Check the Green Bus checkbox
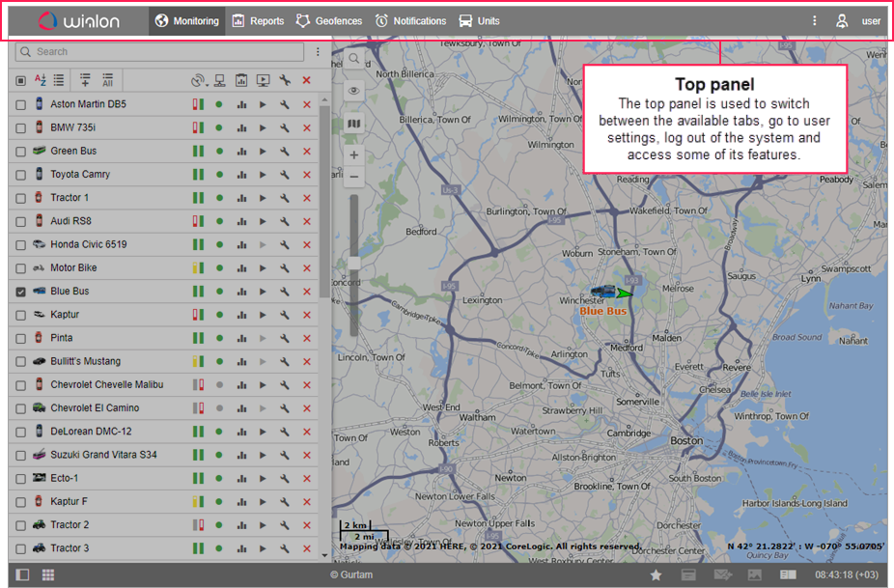 (x=20, y=152)
